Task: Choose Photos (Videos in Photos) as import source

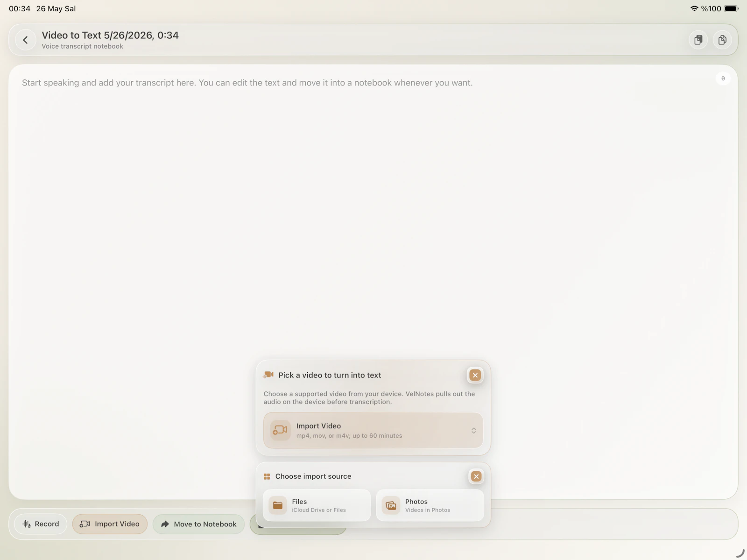Action: [x=430, y=505]
